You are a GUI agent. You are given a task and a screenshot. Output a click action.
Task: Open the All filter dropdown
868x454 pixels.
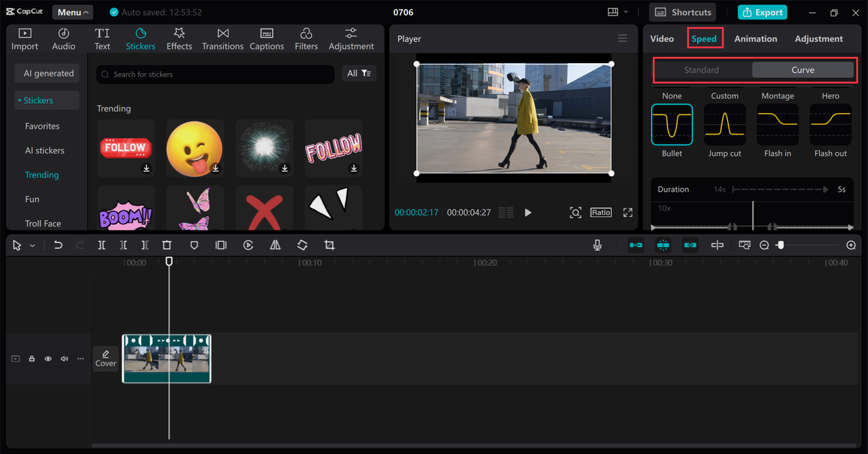coord(359,73)
